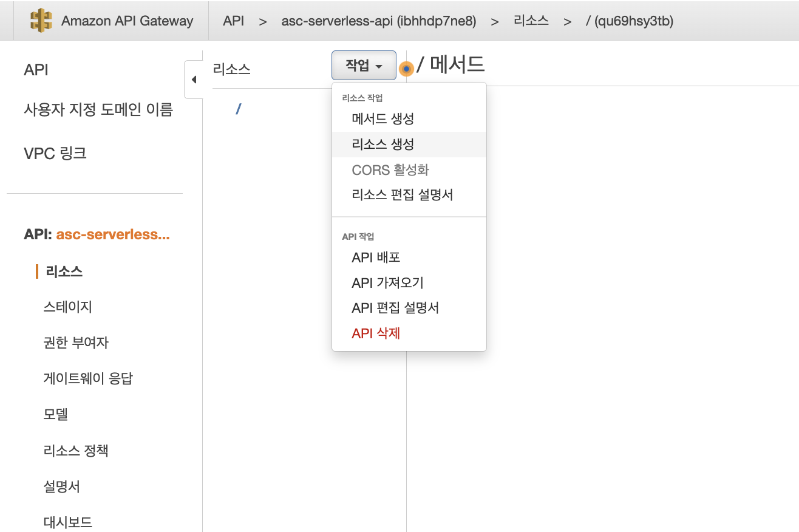Select the root / resource tree item
Screen dimensions: 799x532
[239, 109]
